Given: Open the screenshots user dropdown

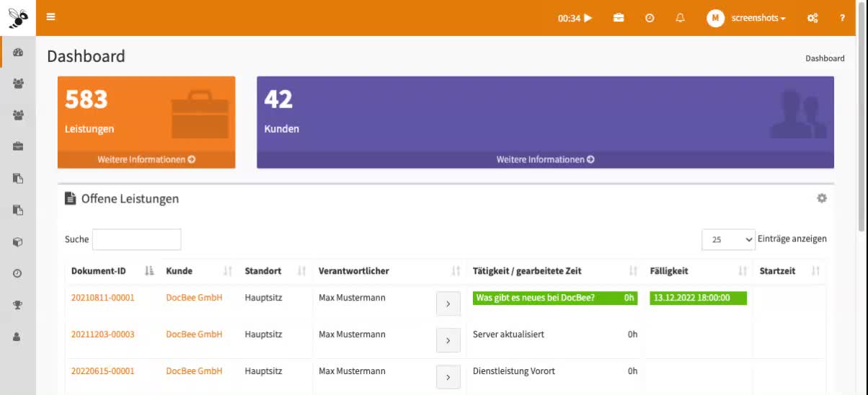Looking at the screenshot, I should pyautogui.click(x=747, y=18).
